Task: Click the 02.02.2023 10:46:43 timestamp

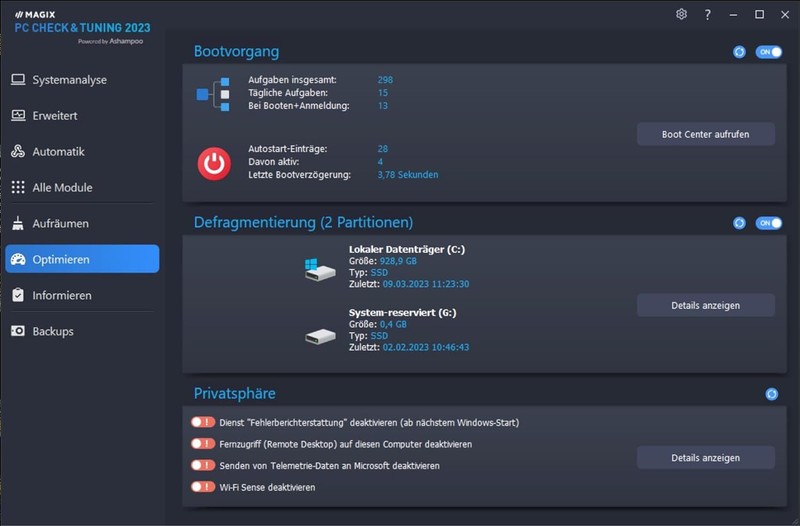Action: (426, 347)
